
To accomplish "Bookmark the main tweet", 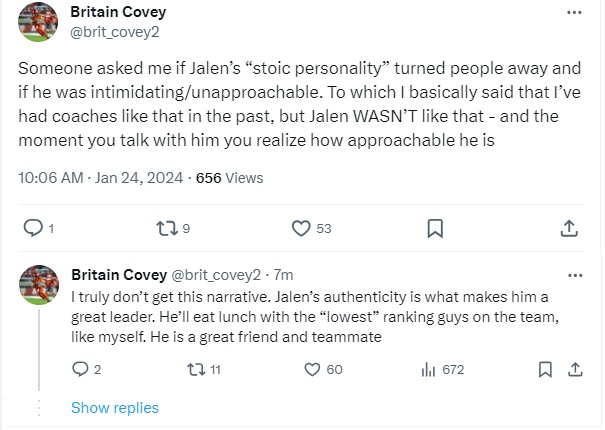I will pyautogui.click(x=435, y=228).
